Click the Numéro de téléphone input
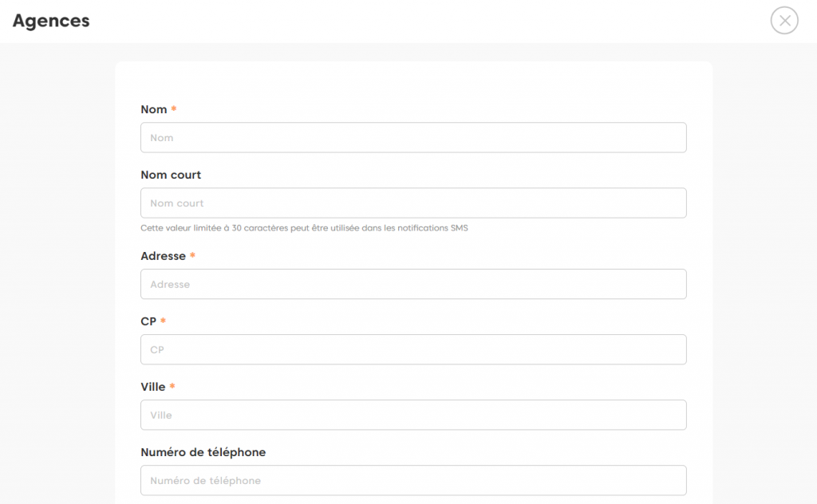The width and height of the screenshot is (817, 504). [413, 481]
